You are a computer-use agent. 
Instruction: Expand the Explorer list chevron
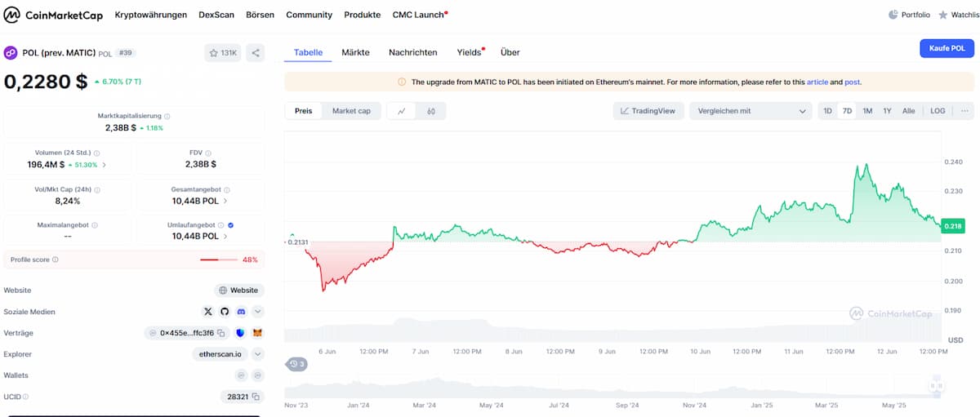258,354
